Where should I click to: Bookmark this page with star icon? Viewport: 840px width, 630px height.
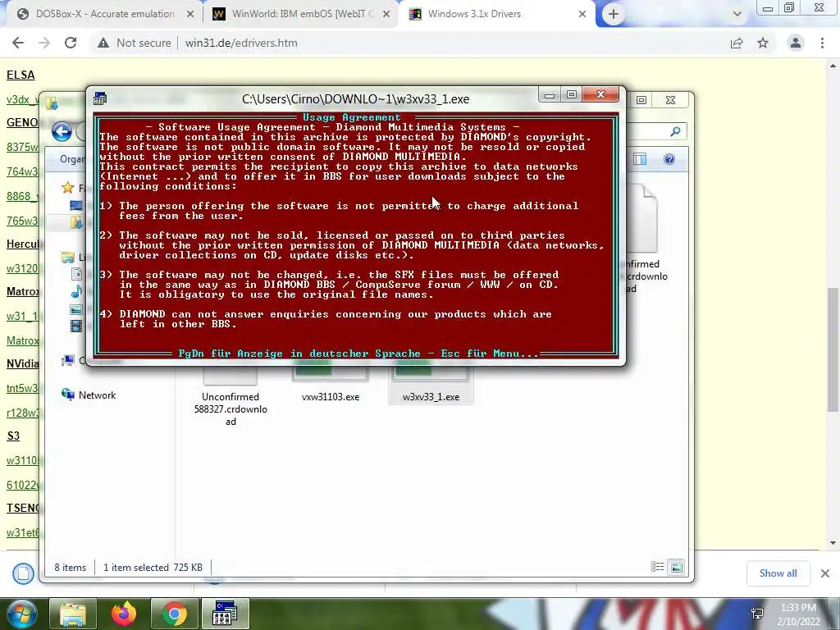(x=763, y=43)
